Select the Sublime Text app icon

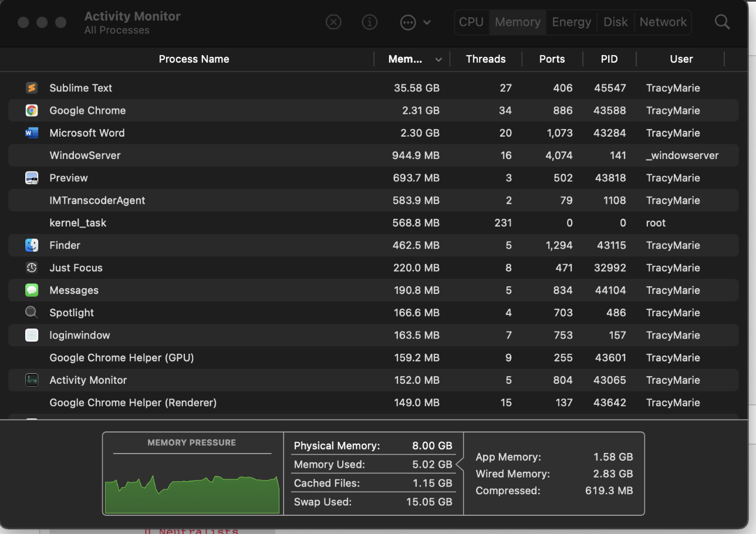(32, 88)
